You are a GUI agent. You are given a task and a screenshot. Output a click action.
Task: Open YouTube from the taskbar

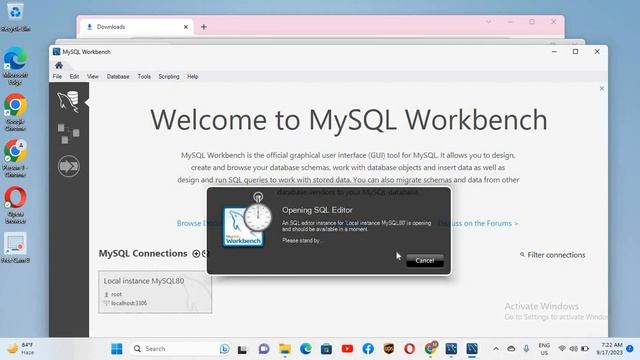(347, 349)
